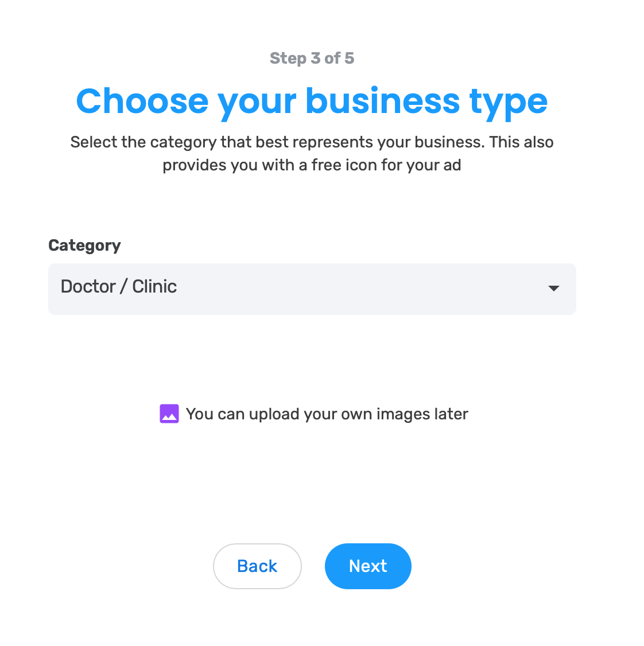Click the dropdown chevron arrow
The height and width of the screenshot is (646, 644).
(x=553, y=289)
